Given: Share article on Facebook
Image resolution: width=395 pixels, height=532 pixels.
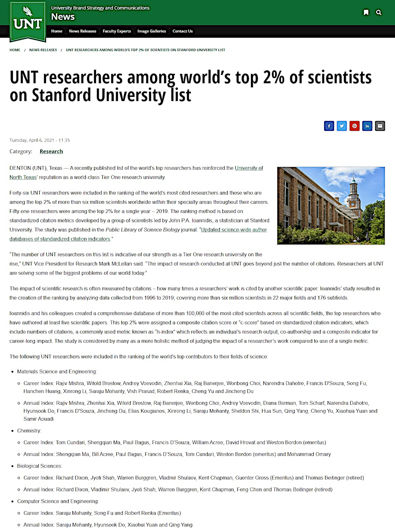Looking at the screenshot, I should [x=329, y=126].
